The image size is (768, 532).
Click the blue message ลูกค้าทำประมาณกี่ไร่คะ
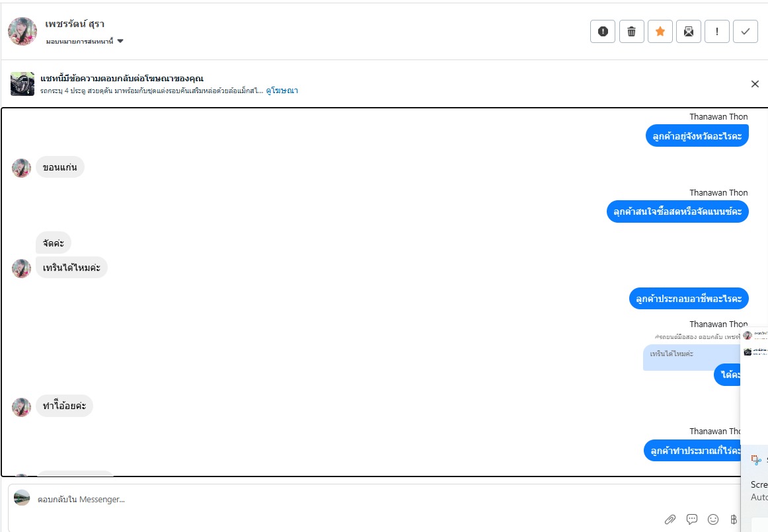[x=692, y=450]
